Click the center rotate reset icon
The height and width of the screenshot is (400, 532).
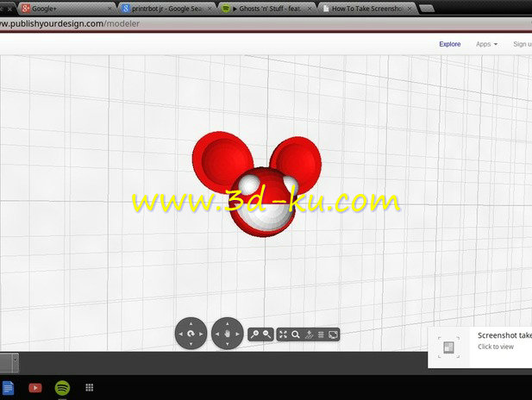point(191,334)
